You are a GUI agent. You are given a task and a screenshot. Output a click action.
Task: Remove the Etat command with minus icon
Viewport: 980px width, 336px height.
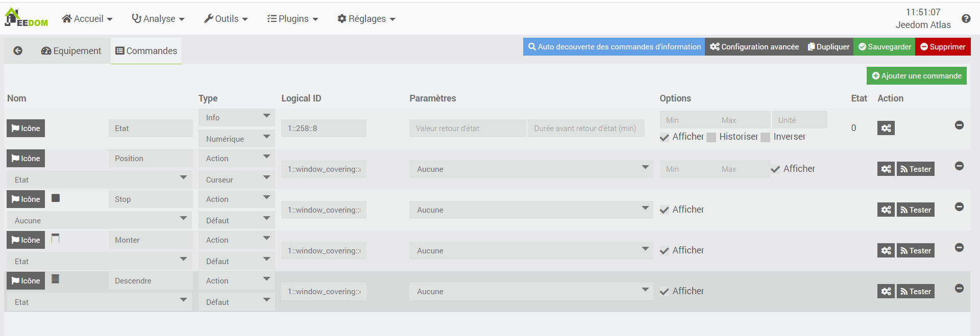[959, 125]
